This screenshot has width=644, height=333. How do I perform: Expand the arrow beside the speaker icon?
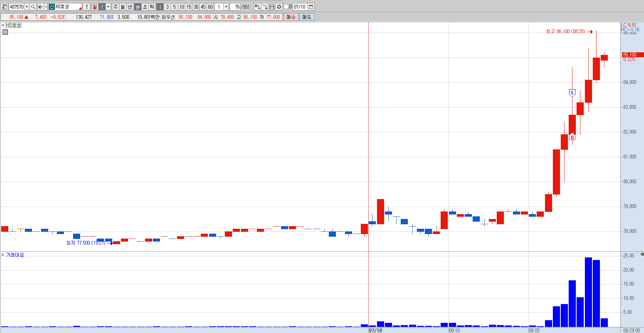click(46, 7)
